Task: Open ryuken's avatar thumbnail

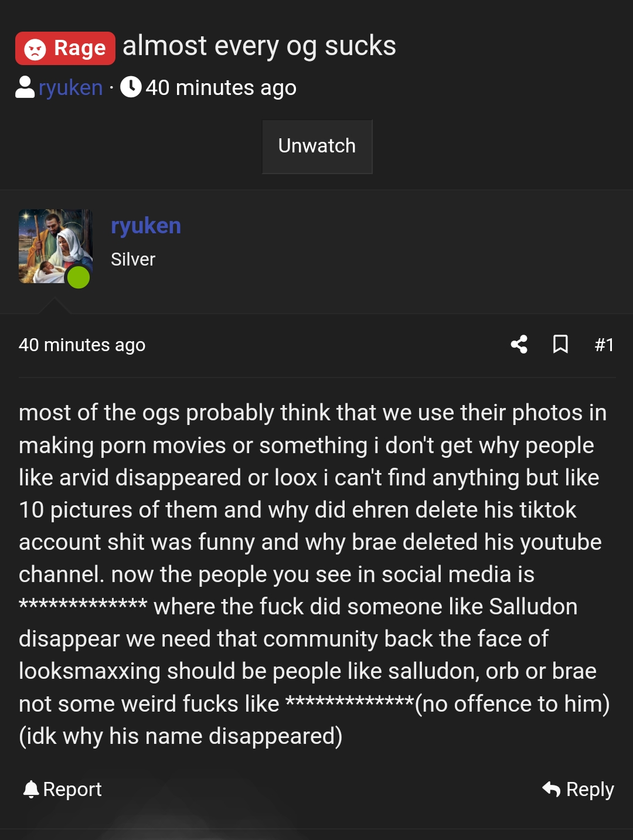Action: [56, 246]
